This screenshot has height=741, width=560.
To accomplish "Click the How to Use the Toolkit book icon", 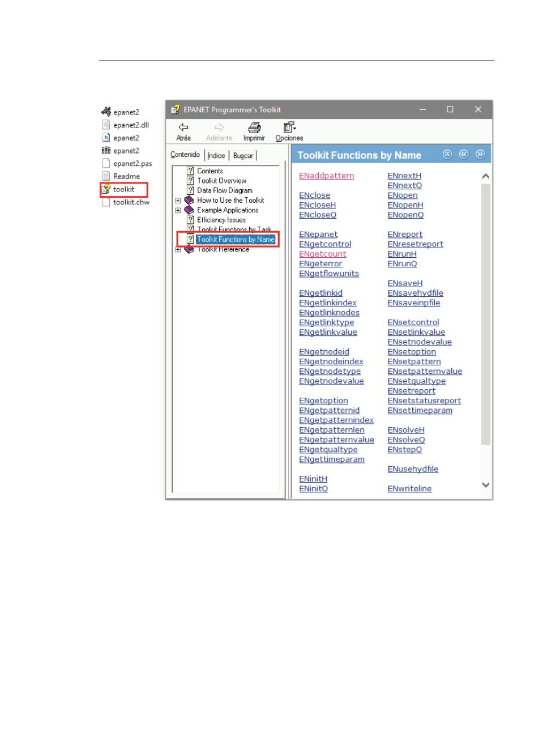I will pyautogui.click(x=190, y=200).
